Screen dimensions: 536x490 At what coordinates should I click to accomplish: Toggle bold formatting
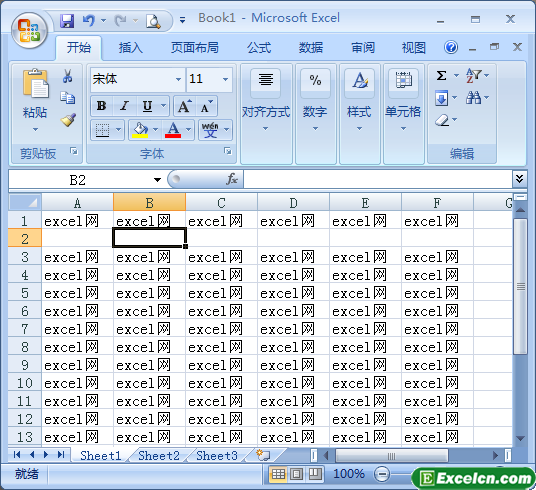coord(101,106)
